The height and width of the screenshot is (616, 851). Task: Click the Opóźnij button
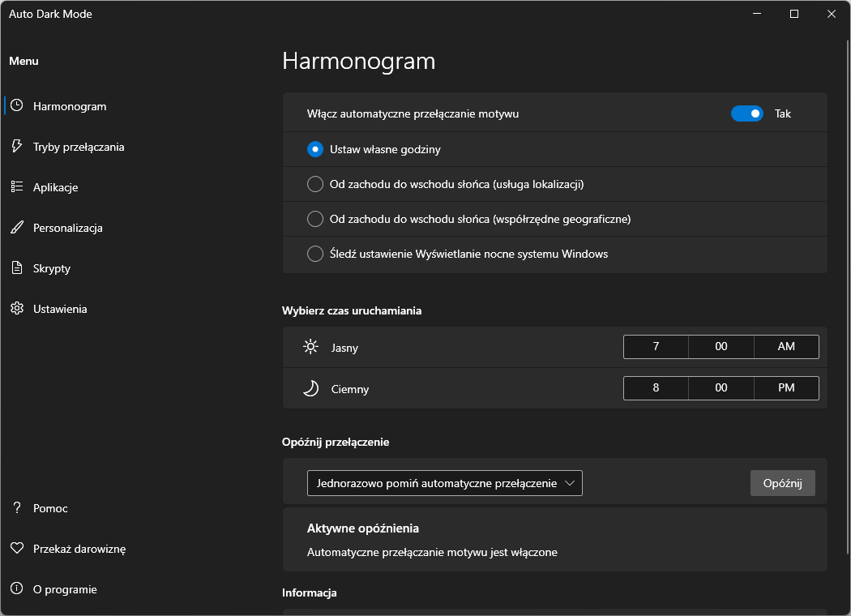782,483
